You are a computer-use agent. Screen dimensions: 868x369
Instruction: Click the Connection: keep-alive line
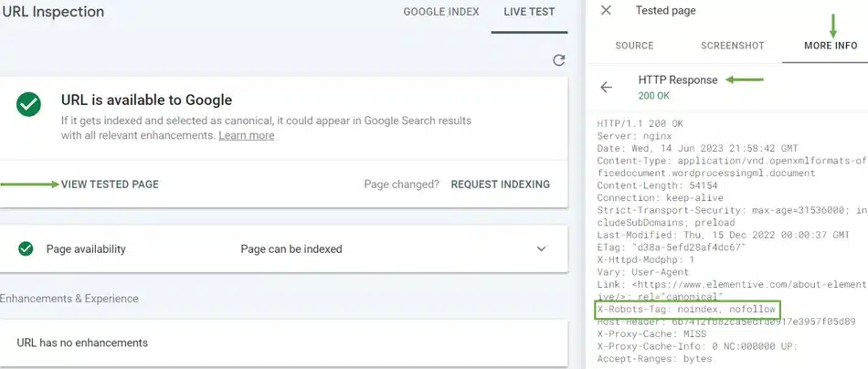click(x=660, y=197)
